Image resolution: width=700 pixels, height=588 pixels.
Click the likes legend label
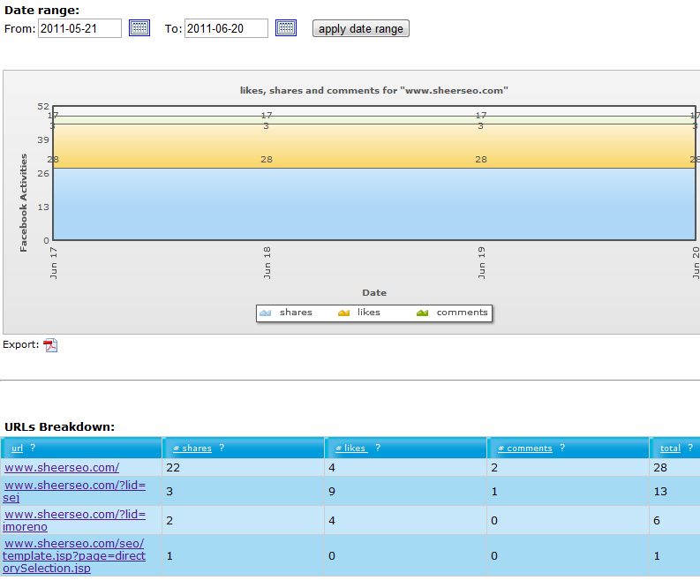(368, 312)
